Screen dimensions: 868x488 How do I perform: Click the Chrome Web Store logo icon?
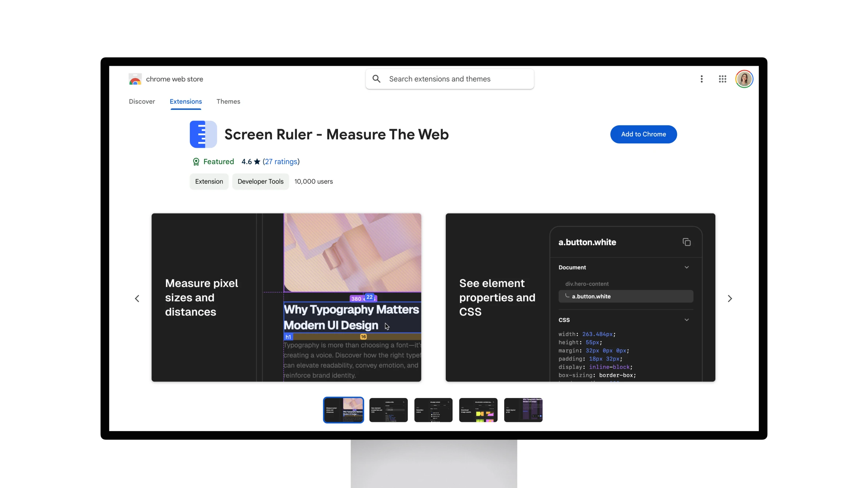pos(134,79)
